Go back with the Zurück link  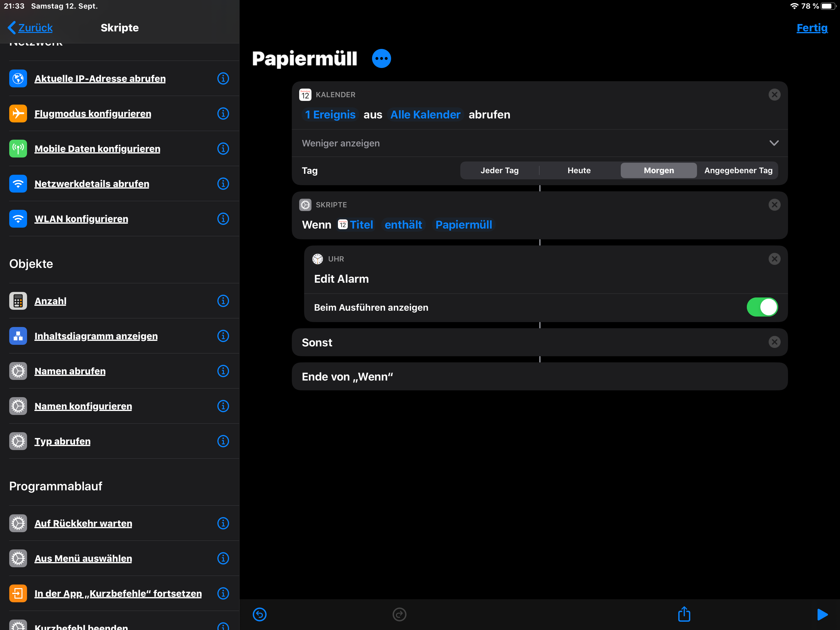coord(30,28)
